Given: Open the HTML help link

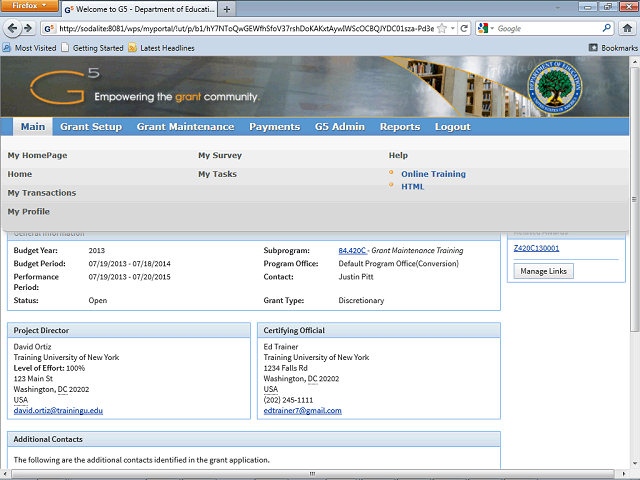Looking at the screenshot, I should [413, 187].
